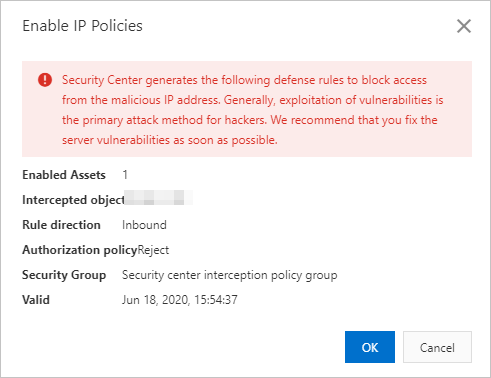Close the Enable IP Policies dialog
The width and height of the screenshot is (491, 378).
pos(464,26)
